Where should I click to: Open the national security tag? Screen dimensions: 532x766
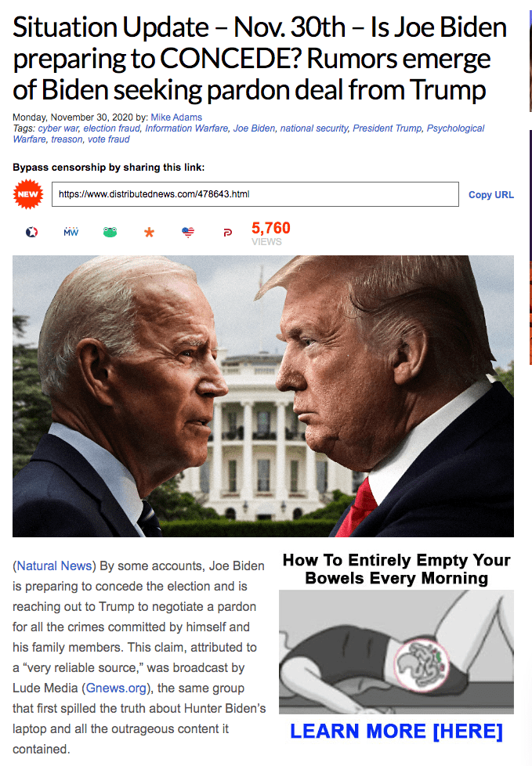pyautogui.click(x=314, y=128)
